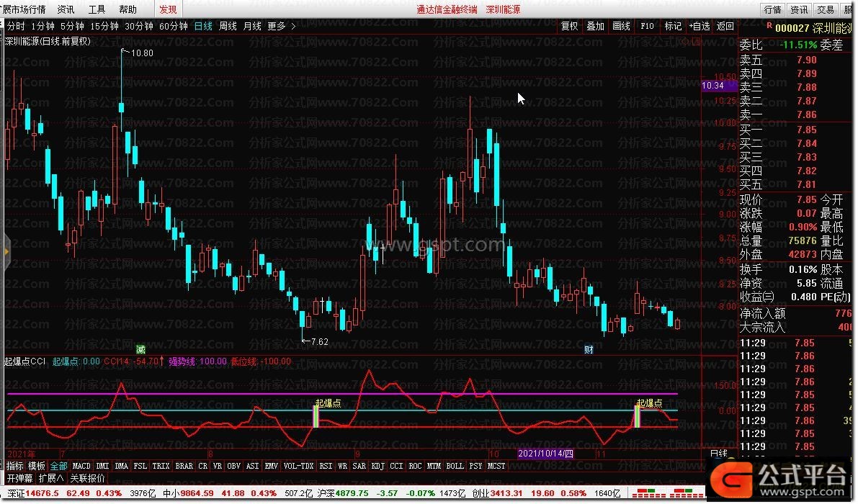Select the RSI indicator
Screen dimensions: 858x504
point(326,467)
